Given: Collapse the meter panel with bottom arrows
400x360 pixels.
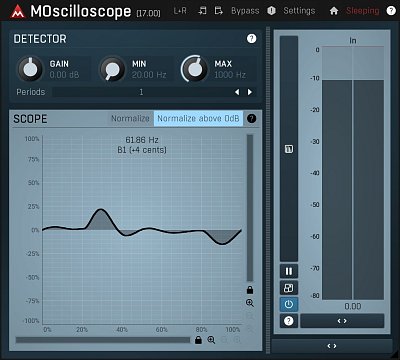Looking at the screenshot, I should 332,346.
